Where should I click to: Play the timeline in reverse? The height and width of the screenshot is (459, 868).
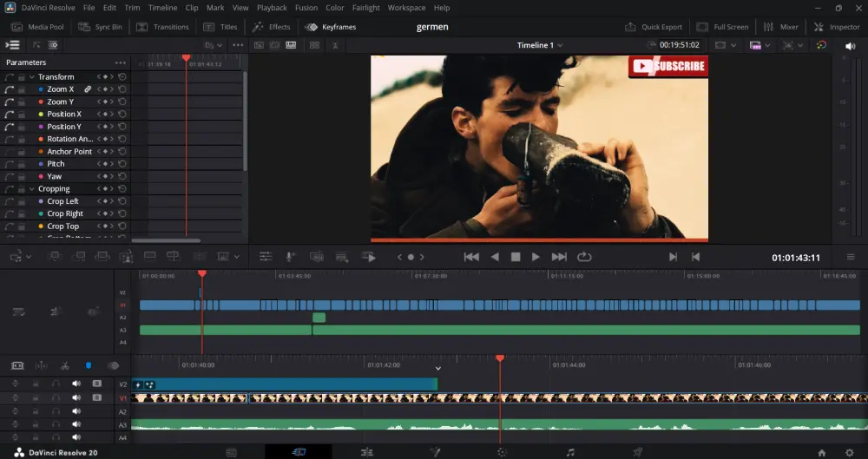tap(495, 257)
